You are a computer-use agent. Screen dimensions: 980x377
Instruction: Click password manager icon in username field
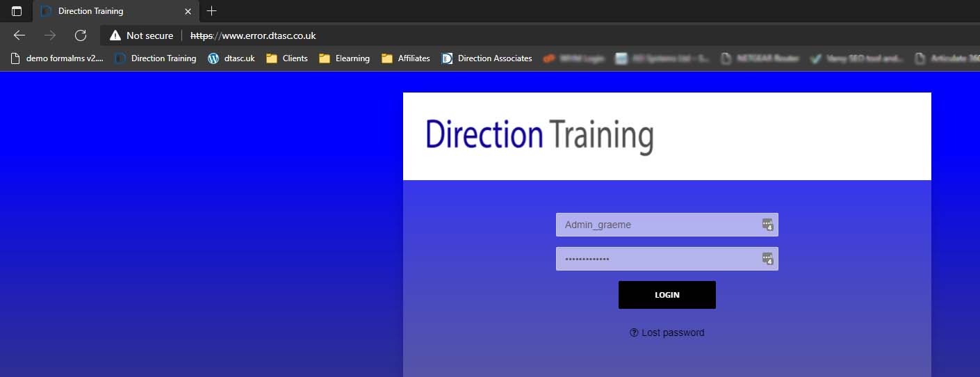click(x=767, y=224)
